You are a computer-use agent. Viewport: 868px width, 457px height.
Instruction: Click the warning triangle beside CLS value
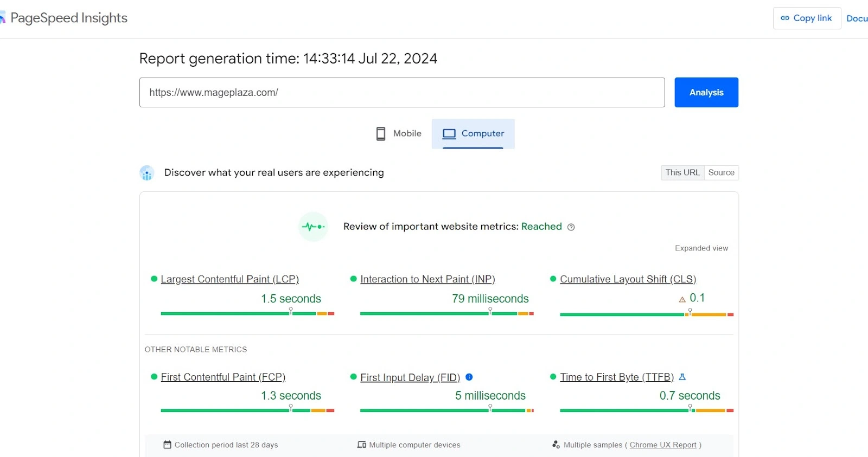point(682,299)
